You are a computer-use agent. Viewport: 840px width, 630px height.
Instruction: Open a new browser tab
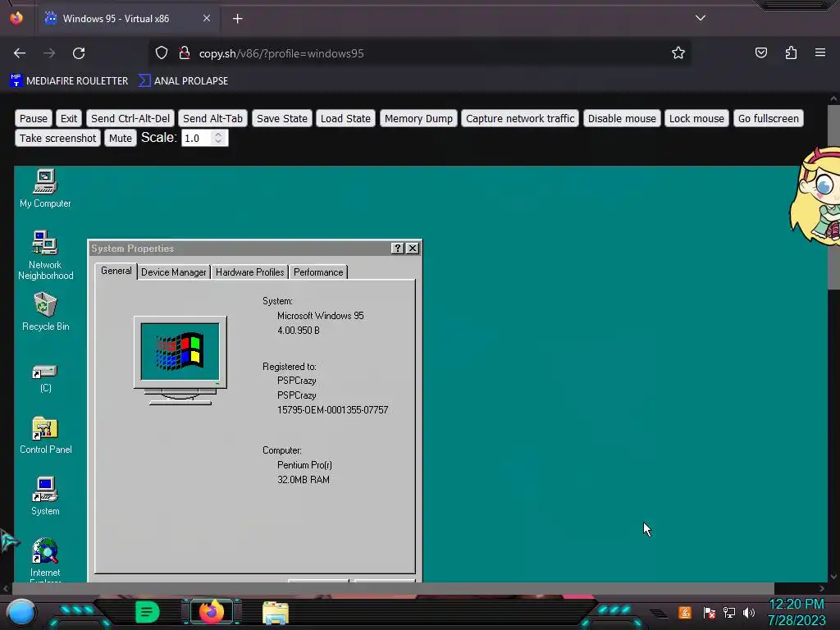click(237, 19)
